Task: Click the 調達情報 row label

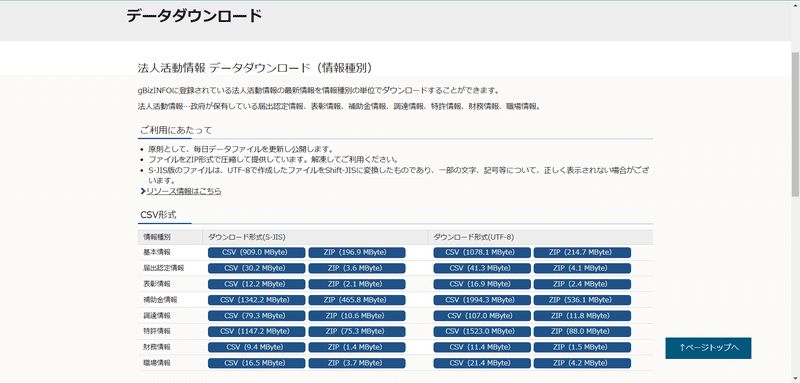Action: click(157, 316)
